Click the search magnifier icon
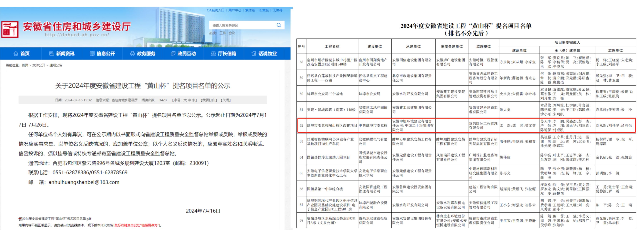The width and height of the screenshot is (644, 240). (279, 25)
